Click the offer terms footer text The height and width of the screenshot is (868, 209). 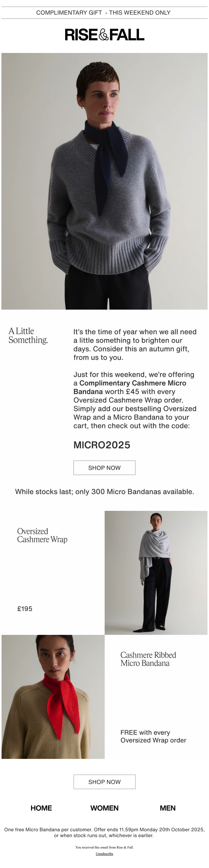(104, 832)
